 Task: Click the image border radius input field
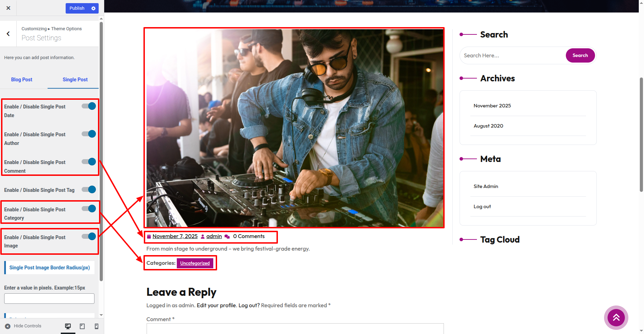(49, 299)
